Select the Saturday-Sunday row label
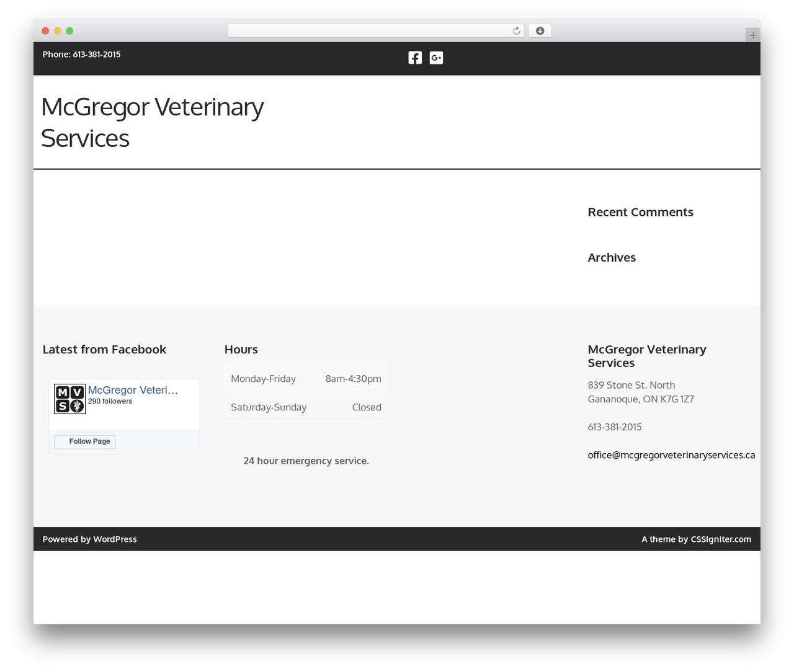 [269, 407]
